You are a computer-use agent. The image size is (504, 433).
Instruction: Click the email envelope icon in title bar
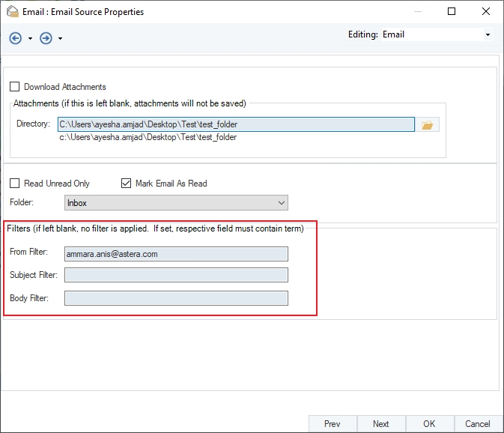click(12, 12)
